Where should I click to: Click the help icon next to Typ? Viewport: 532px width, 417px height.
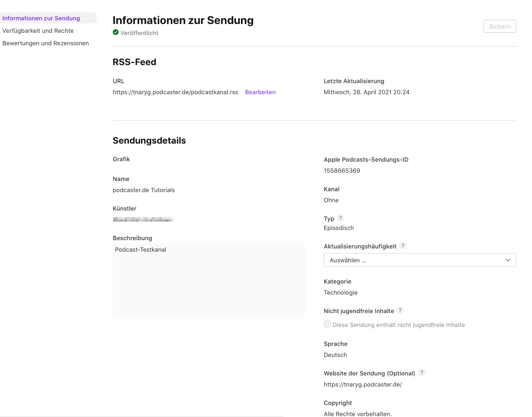340,218
